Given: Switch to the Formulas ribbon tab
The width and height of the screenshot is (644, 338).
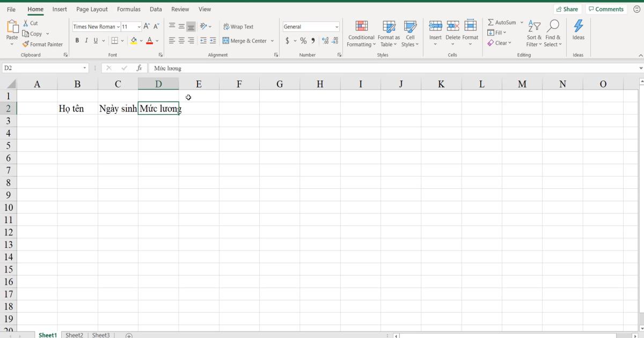Looking at the screenshot, I should (x=128, y=9).
